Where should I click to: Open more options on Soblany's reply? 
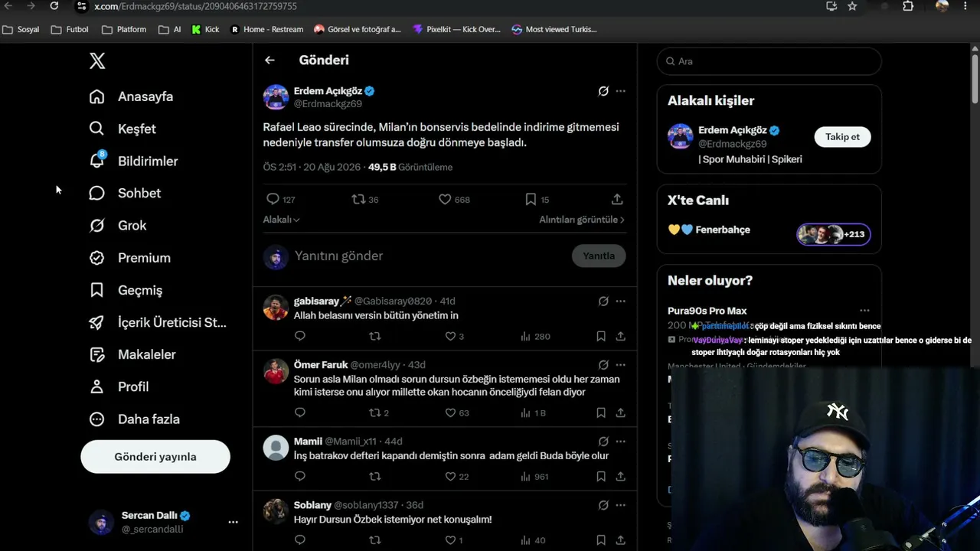tap(621, 505)
